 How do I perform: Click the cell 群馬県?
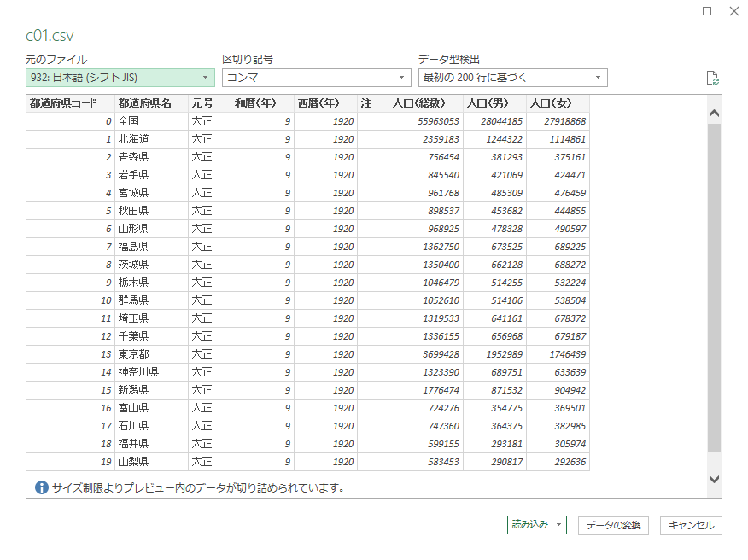click(x=151, y=300)
